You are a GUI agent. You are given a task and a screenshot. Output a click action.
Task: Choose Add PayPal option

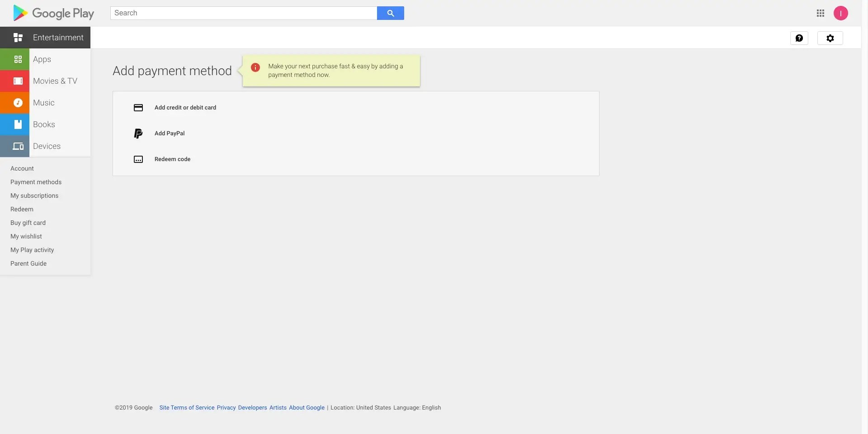[170, 134]
